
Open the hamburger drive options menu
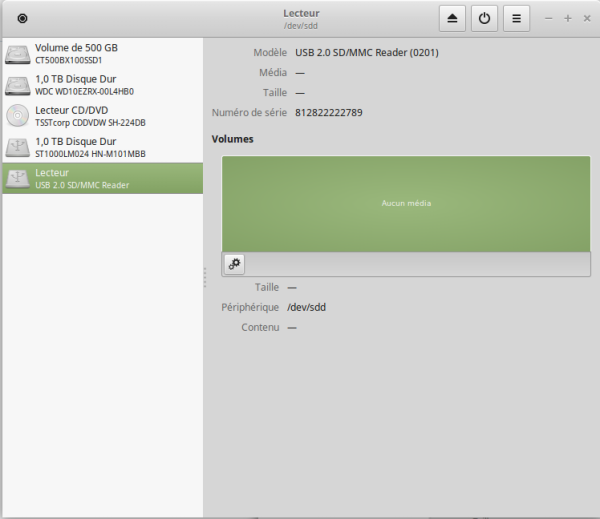point(517,18)
